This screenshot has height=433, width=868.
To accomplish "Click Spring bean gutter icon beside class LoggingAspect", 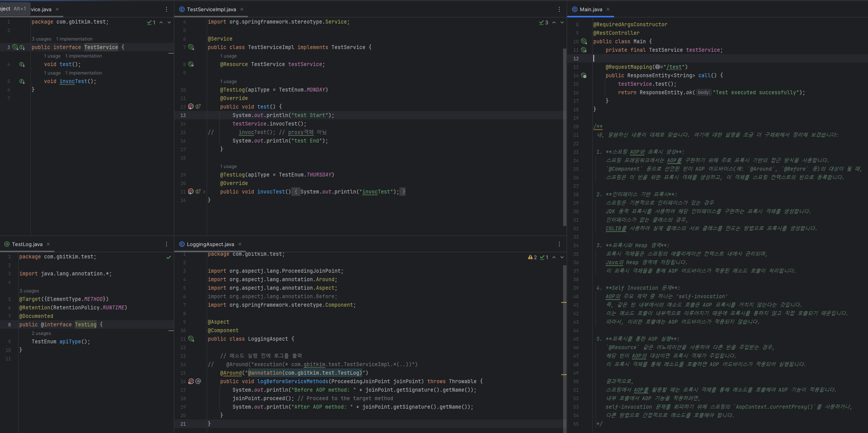I will pos(191,339).
